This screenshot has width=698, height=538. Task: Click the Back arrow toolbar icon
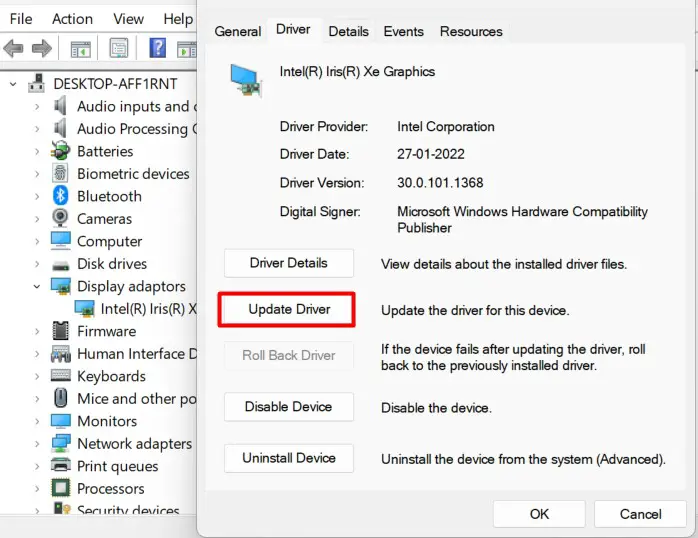pyautogui.click(x=13, y=48)
